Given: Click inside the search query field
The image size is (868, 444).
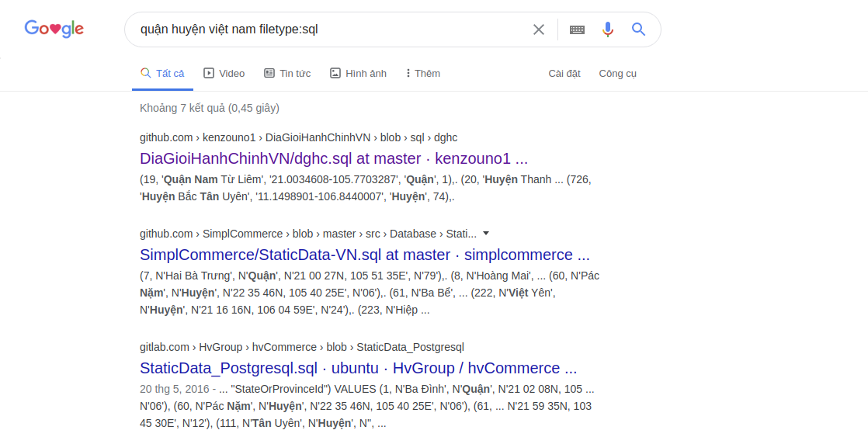Looking at the screenshot, I should point(326,29).
